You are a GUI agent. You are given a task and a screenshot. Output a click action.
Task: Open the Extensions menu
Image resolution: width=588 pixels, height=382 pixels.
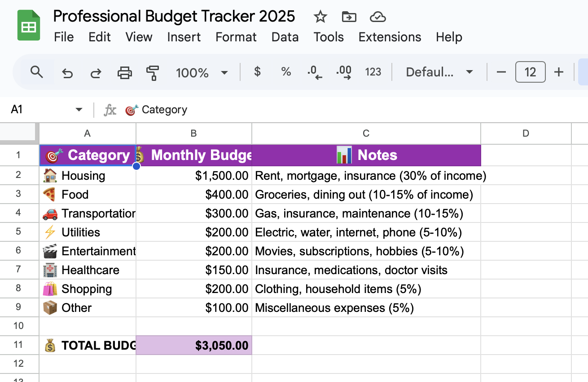pyautogui.click(x=390, y=37)
